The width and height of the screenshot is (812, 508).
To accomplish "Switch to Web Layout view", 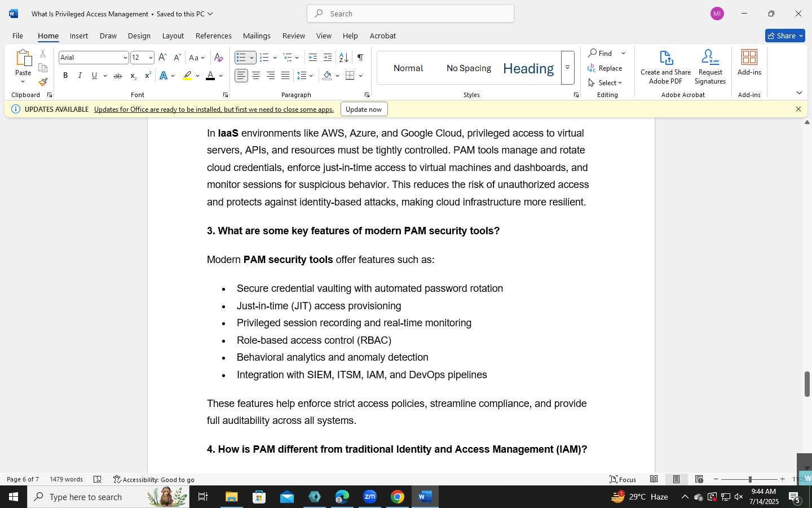I will 699,479.
